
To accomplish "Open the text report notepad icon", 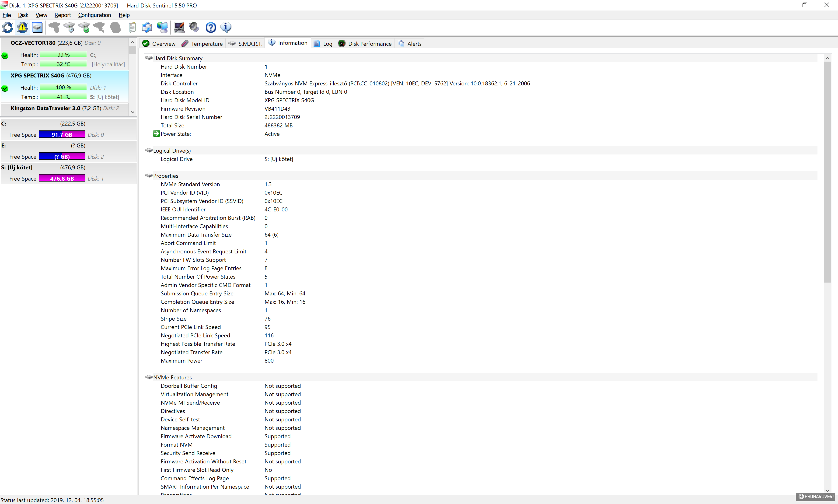I will (x=133, y=28).
